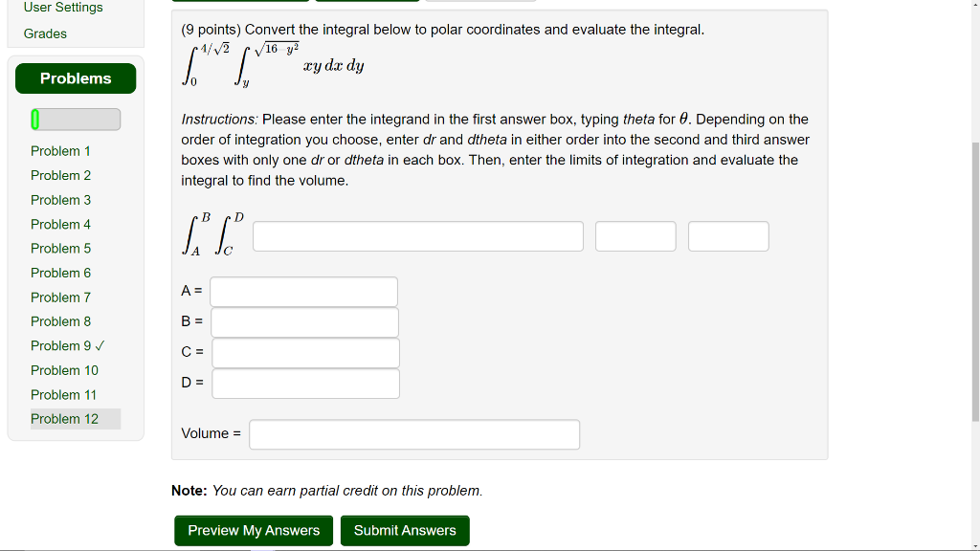Image resolution: width=980 pixels, height=551 pixels.
Task: Click the integrand answer box
Action: click(x=417, y=235)
